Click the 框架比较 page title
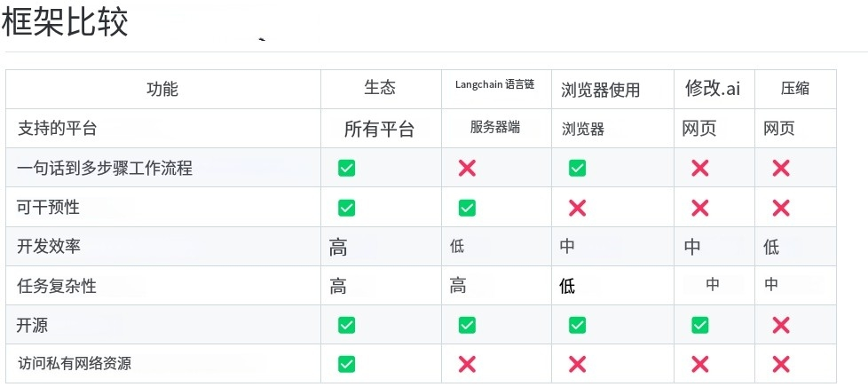Image resolution: width=868 pixels, height=387 pixels. point(66,23)
